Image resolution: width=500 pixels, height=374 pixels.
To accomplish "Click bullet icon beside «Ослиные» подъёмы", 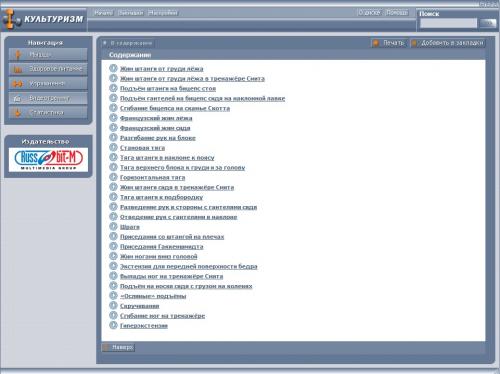I will pyautogui.click(x=113, y=296).
